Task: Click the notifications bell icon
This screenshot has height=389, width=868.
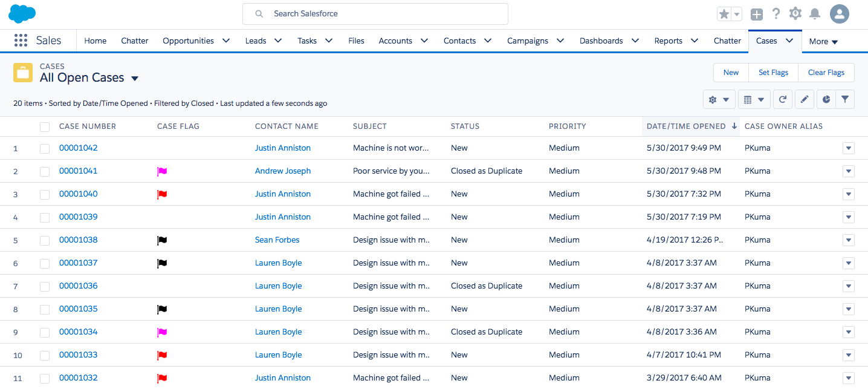Action: coord(815,14)
